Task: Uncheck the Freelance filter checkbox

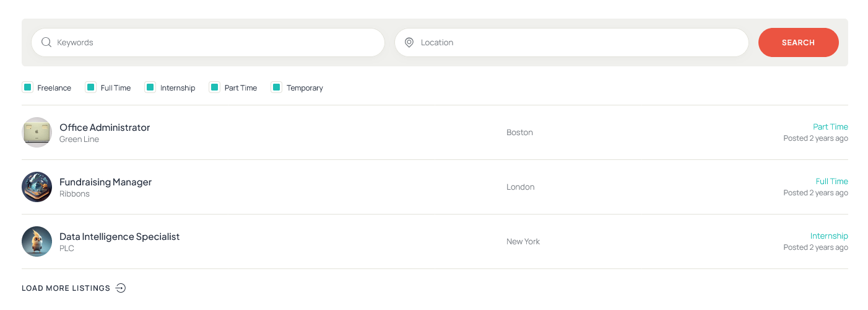Action: (27, 87)
